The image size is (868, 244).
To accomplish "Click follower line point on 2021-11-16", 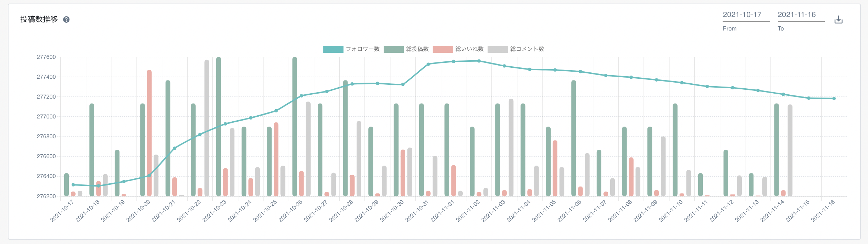I will [x=834, y=99].
